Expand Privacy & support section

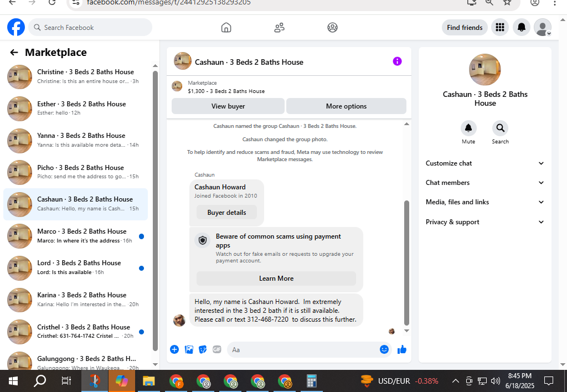[484, 222]
